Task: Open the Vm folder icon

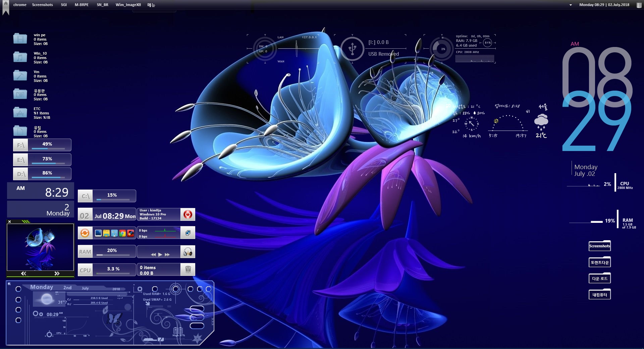Action: [20, 76]
